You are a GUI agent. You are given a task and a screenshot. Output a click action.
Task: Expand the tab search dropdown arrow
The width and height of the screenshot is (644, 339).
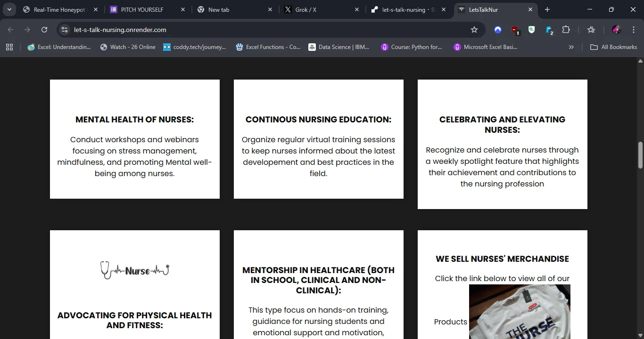[x=9, y=9]
